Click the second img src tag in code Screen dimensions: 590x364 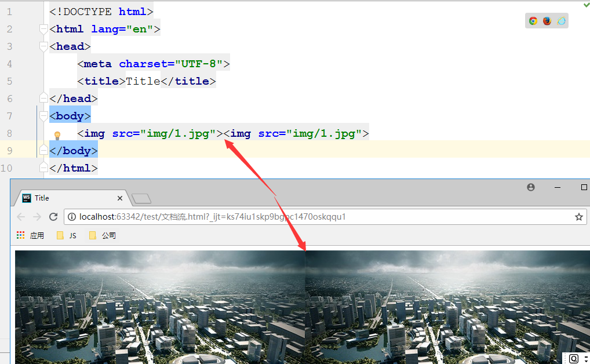[x=296, y=133]
